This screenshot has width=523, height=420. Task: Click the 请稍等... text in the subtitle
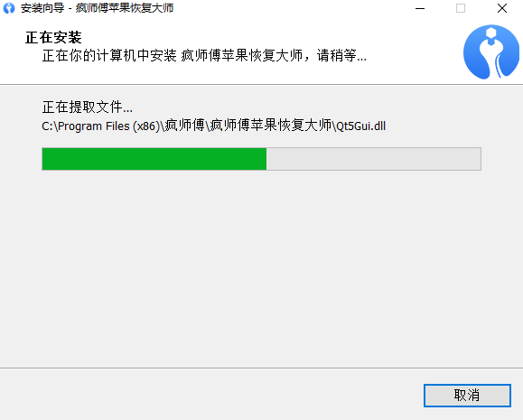point(341,55)
